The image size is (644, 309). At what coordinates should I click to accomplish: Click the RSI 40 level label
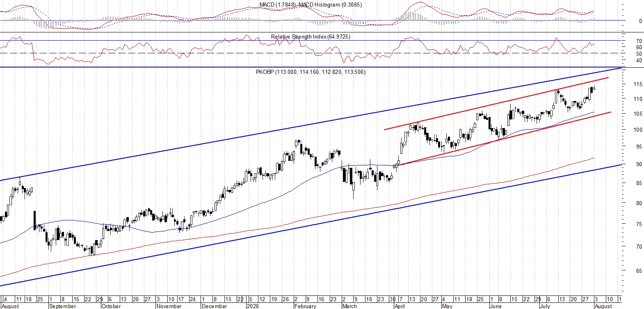tap(639, 60)
